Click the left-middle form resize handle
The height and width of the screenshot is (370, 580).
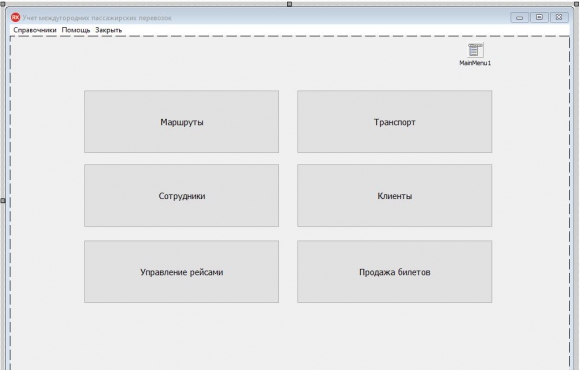tap(3, 201)
